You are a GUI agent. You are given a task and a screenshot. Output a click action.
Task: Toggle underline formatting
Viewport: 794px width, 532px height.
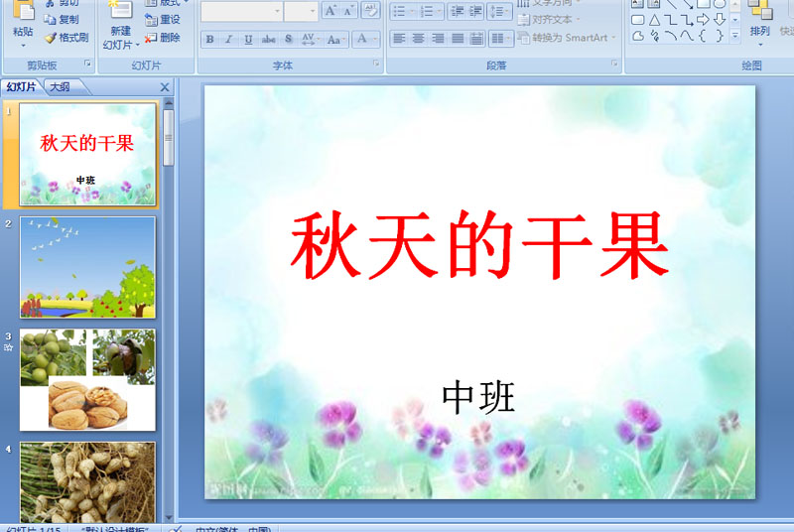[248, 39]
